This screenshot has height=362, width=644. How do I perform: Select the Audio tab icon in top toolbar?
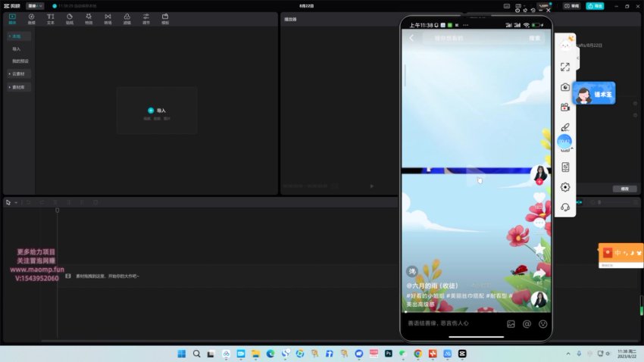pos(31,18)
